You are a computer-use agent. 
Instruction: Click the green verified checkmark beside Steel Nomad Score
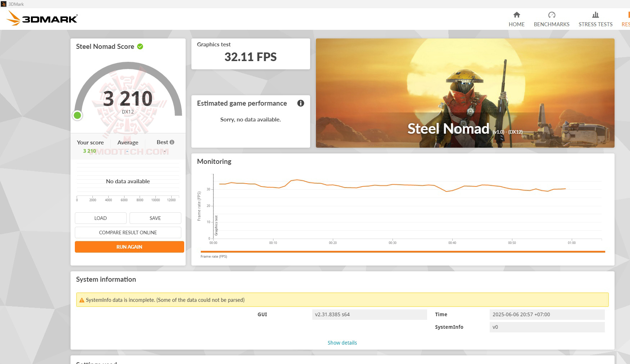[x=140, y=46]
